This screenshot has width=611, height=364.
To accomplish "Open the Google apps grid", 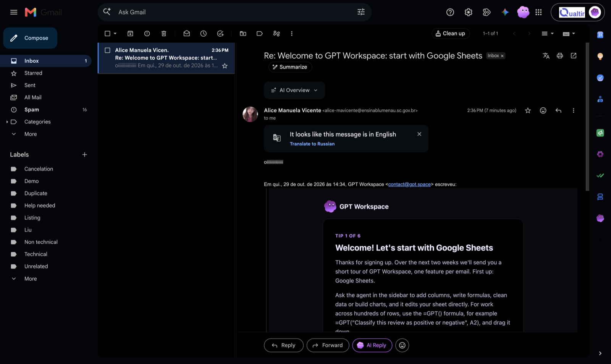I will pyautogui.click(x=539, y=12).
